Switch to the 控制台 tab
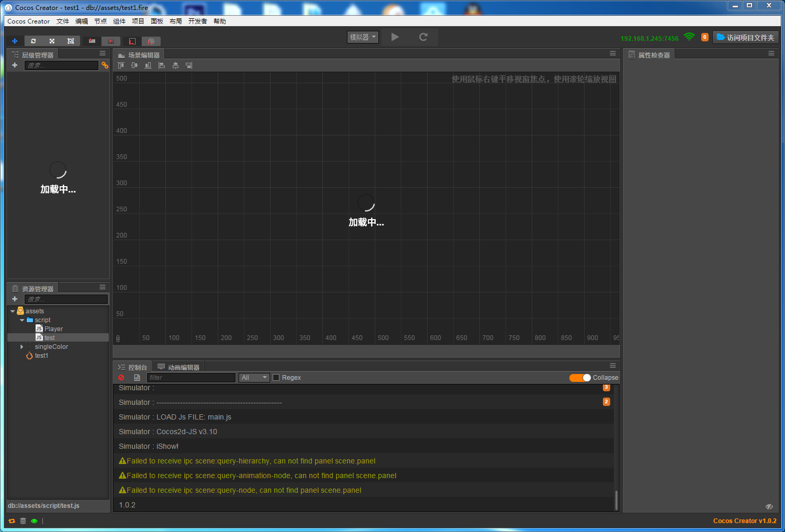 (x=132, y=367)
